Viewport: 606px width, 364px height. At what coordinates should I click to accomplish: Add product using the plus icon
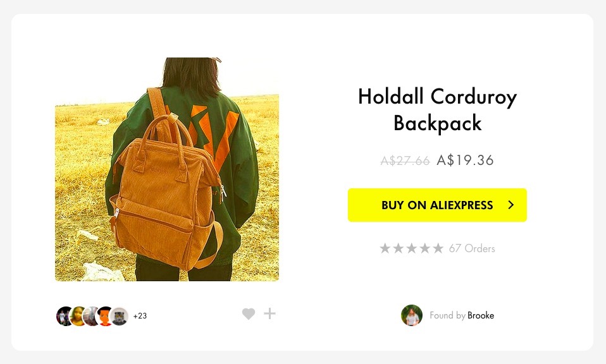point(269,313)
